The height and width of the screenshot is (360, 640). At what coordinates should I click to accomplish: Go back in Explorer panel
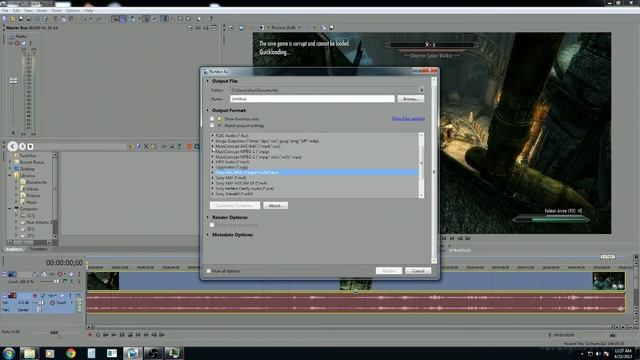12,147
